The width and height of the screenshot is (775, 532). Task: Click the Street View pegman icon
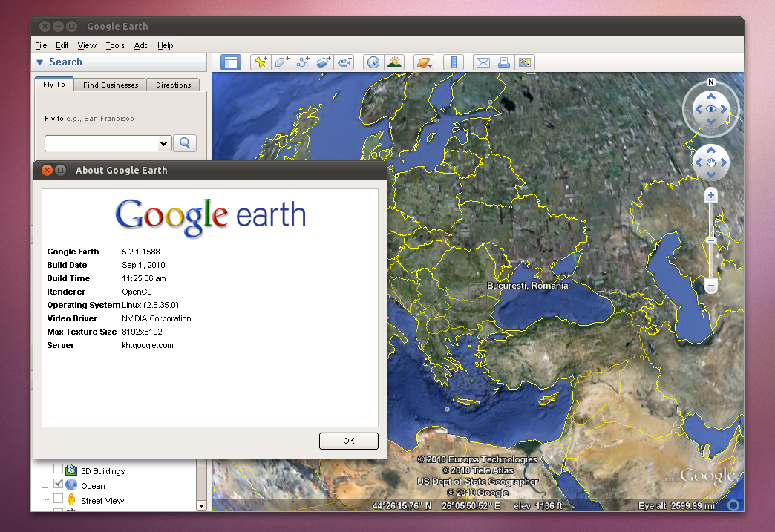pyautogui.click(x=72, y=500)
